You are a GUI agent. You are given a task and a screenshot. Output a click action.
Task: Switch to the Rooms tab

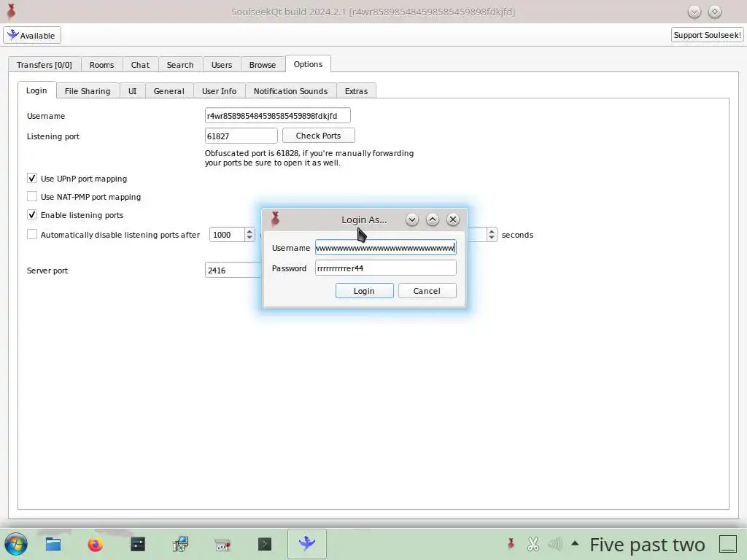(102, 65)
